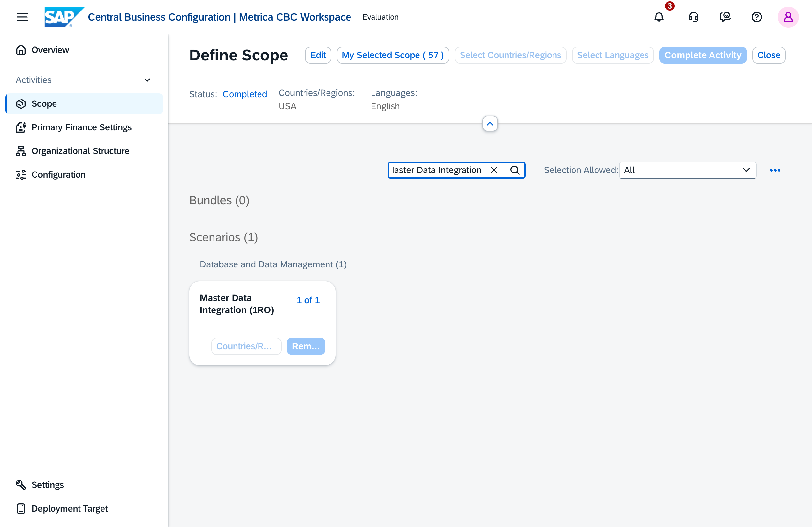Open Organizational Structure
The height and width of the screenshot is (527, 812).
tap(84, 151)
